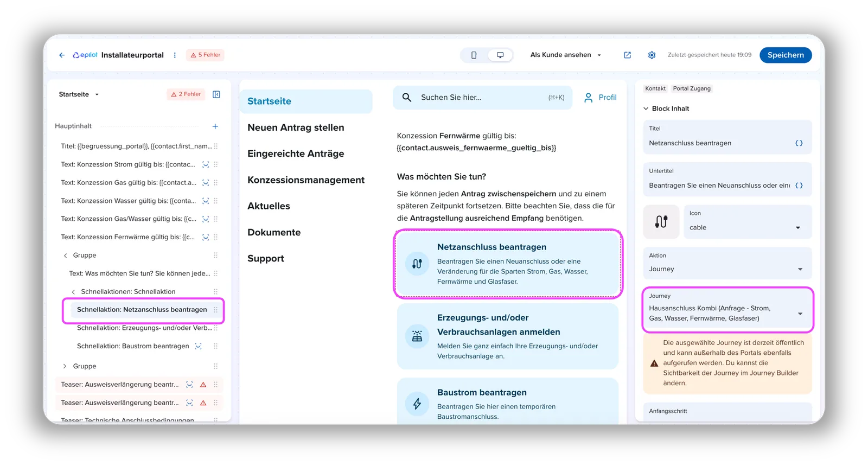This screenshot has width=868, height=466.
Task: Collapse the Gruppe containing Was möchten Sie tun
Action: click(66, 256)
